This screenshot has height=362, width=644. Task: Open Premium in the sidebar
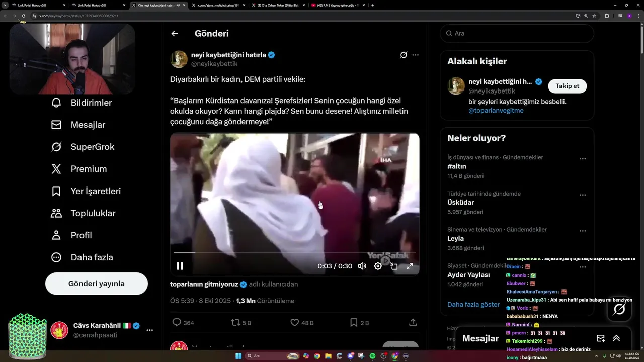pyautogui.click(x=79, y=169)
